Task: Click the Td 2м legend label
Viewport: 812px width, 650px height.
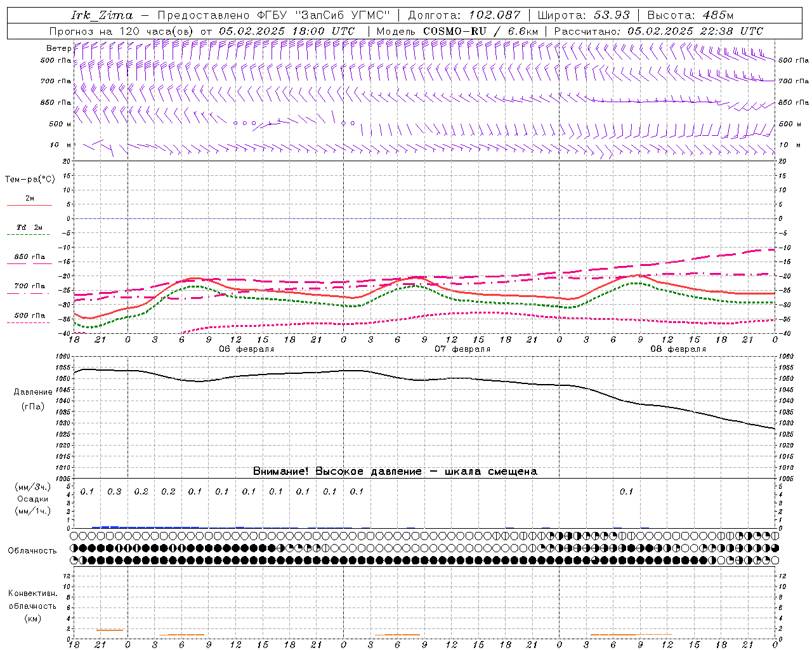Action: pos(30,227)
